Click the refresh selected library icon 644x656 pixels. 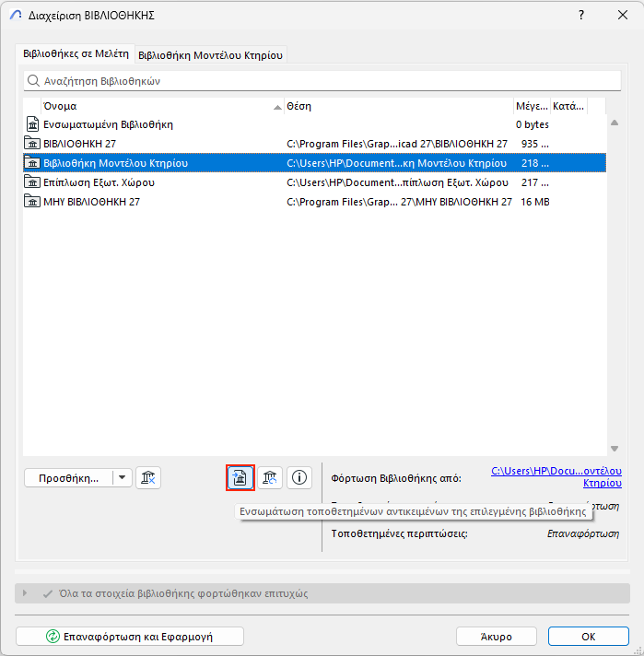pyautogui.click(x=270, y=477)
